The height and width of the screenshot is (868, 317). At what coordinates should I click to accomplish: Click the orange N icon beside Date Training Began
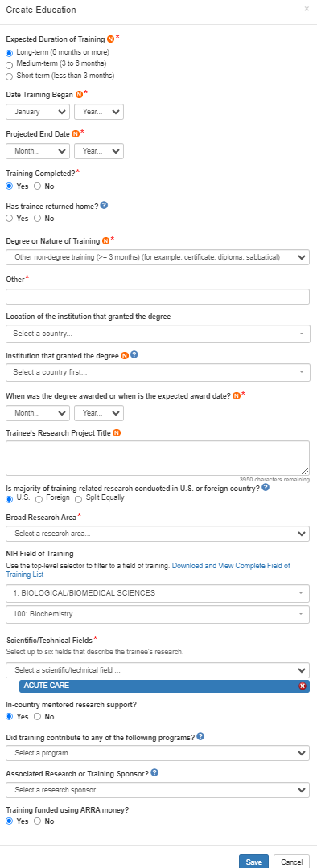point(79,93)
